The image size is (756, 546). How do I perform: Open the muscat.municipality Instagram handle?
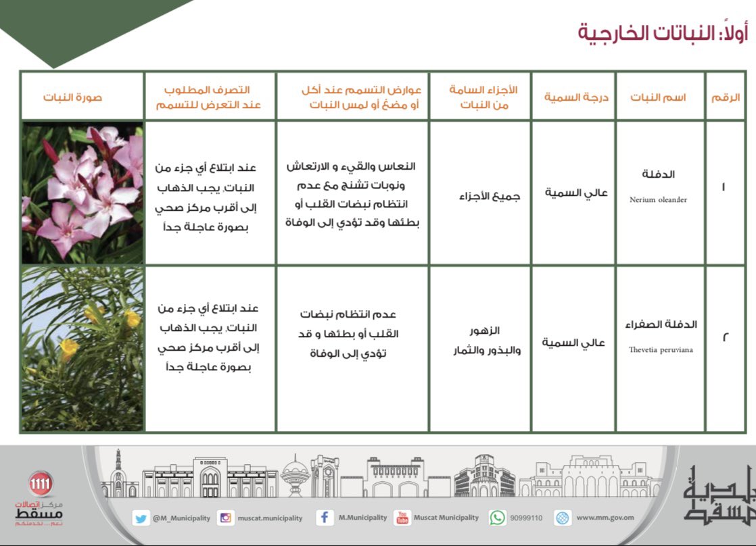pos(270,518)
